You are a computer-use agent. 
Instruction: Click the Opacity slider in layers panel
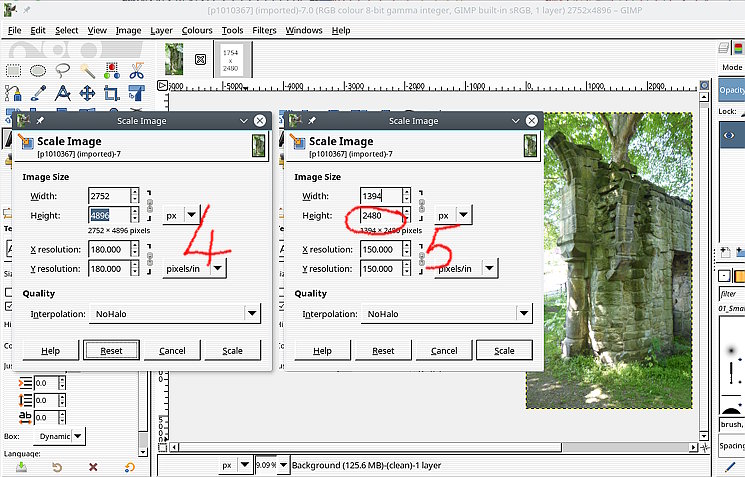pyautogui.click(x=732, y=90)
